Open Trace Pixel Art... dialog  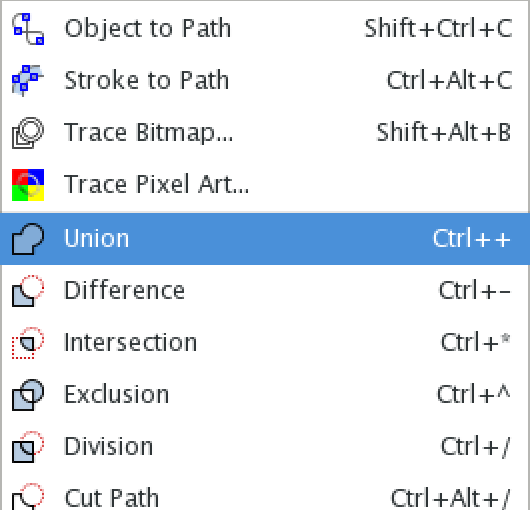(x=265, y=185)
